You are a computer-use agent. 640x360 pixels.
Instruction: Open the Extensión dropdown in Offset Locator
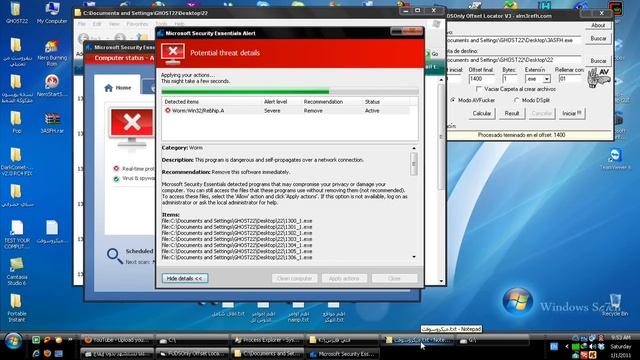(x=547, y=79)
